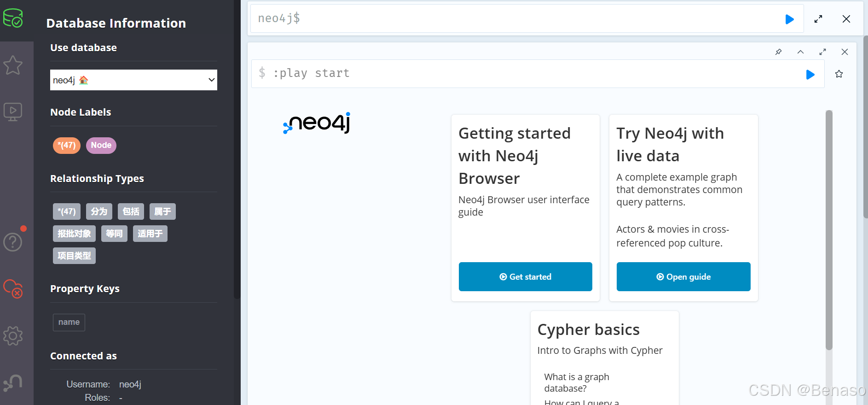Click the Get started button
Viewport: 868px width, 405px height.
pos(525,276)
